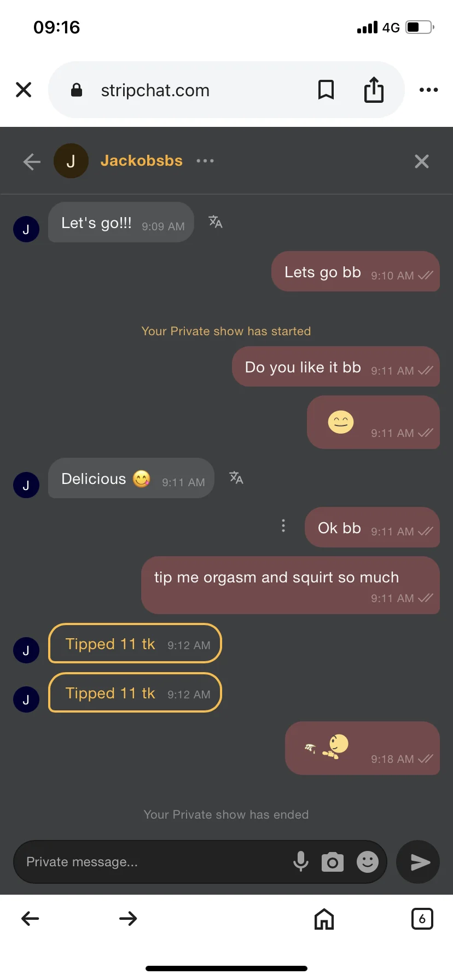Tap the Jackobsbs avatar in the header
Image resolution: width=453 pixels, height=980 pixels.
[71, 161]
